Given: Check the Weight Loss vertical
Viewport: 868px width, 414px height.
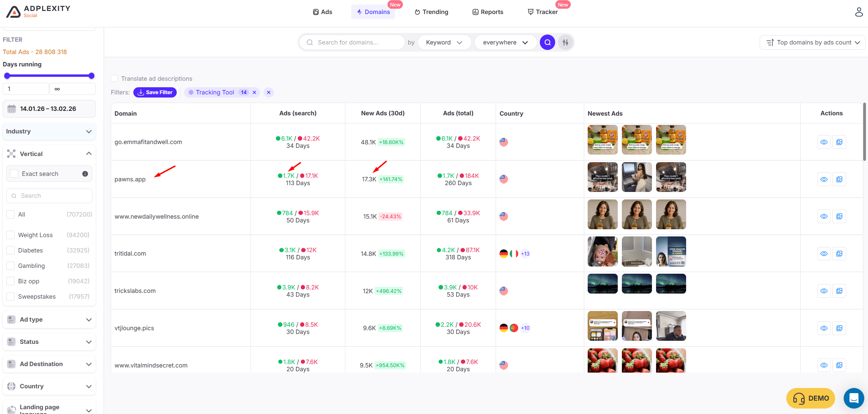Looking at the screenshot, I should [x=11, y=235].
